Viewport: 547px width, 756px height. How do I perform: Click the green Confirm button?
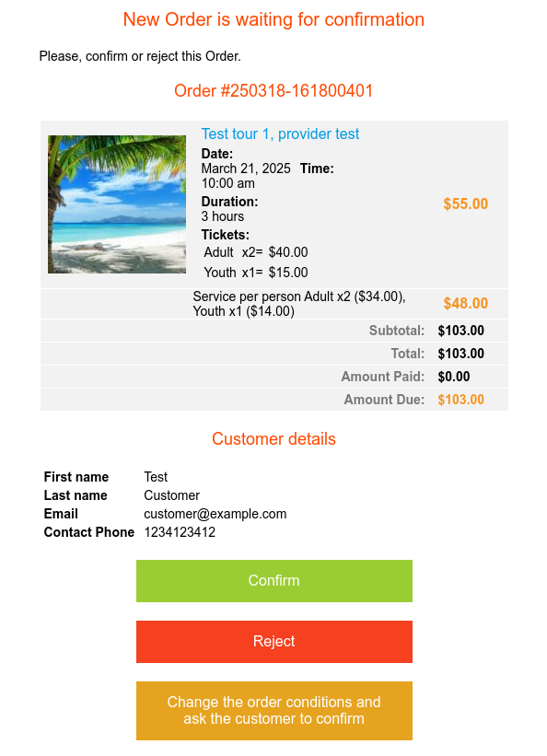click(x=274, y=580)
